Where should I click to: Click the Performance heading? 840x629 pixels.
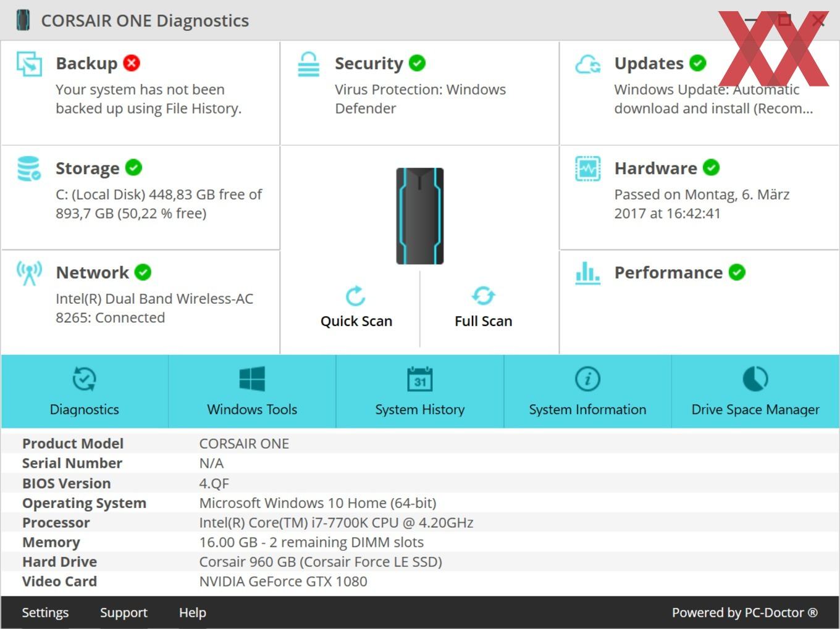click(x=668, y=272)
